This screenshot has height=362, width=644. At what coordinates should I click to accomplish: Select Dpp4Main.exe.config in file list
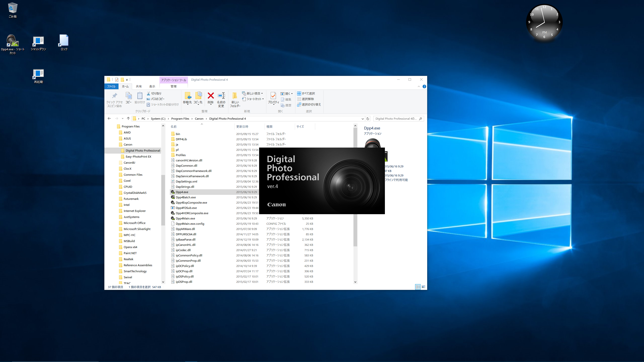(190, 224)
